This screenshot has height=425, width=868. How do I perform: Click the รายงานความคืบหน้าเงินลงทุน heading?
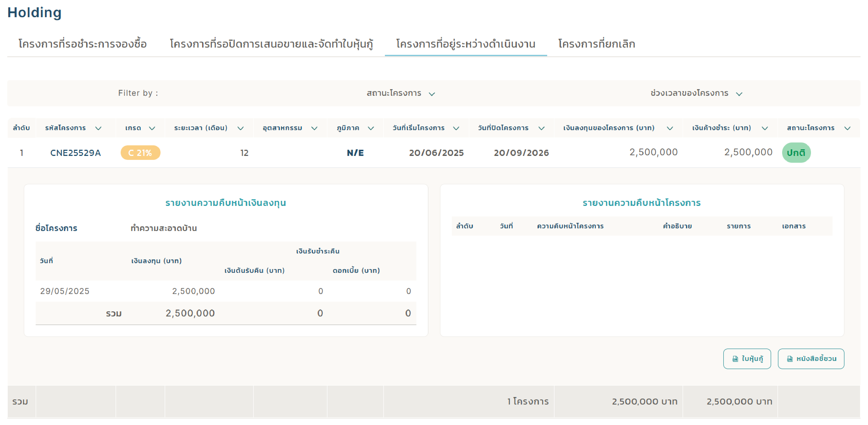[x=226, y=203]
